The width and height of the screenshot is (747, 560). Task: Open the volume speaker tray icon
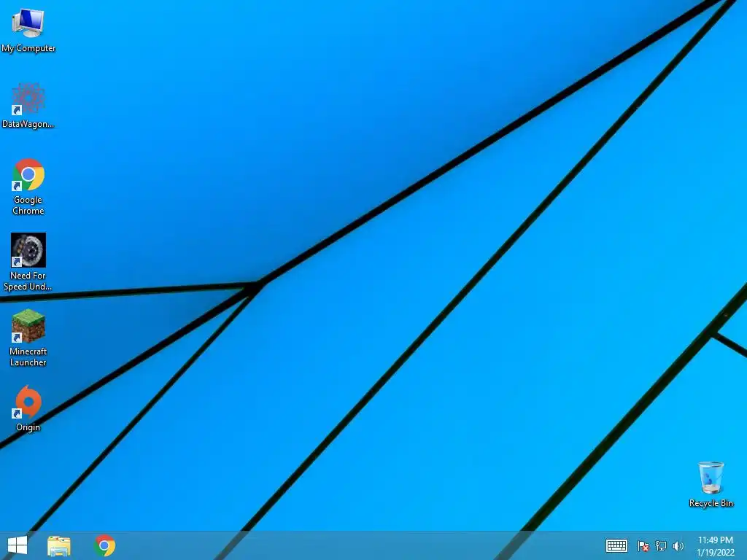tap(678, 546)
